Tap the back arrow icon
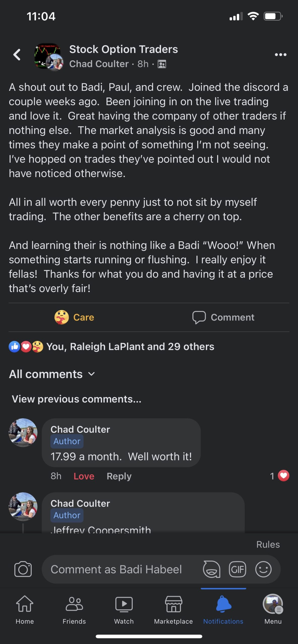Viewport: 298px width, 644px height. pos(17,55)
